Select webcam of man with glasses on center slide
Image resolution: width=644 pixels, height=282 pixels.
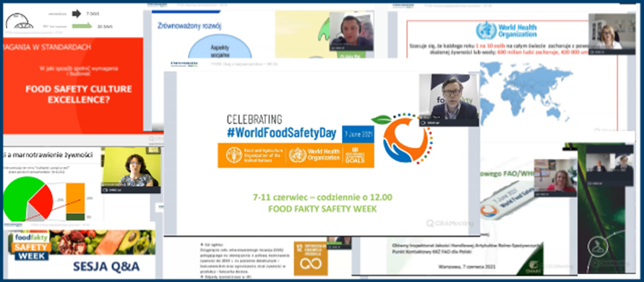click(x=449, y=100)
